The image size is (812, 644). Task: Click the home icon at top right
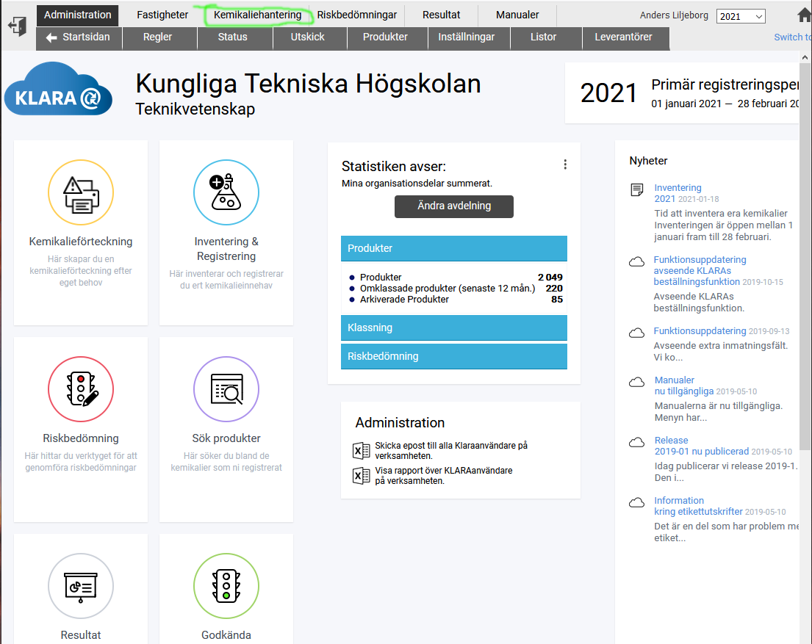[804, 15]
